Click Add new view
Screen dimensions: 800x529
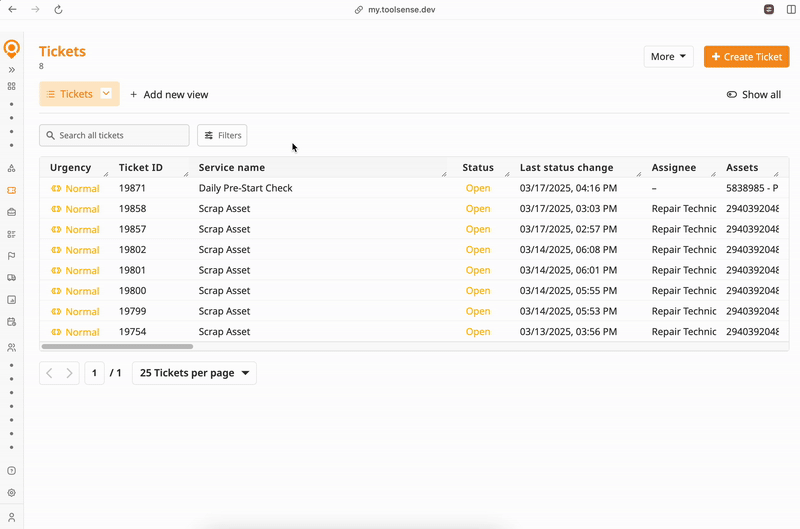[x=169, y=95]
